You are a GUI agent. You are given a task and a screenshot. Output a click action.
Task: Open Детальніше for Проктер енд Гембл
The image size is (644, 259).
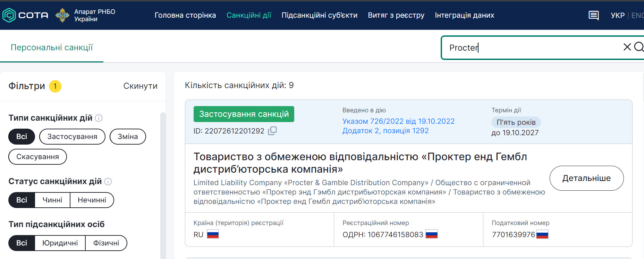pos(586,178)
